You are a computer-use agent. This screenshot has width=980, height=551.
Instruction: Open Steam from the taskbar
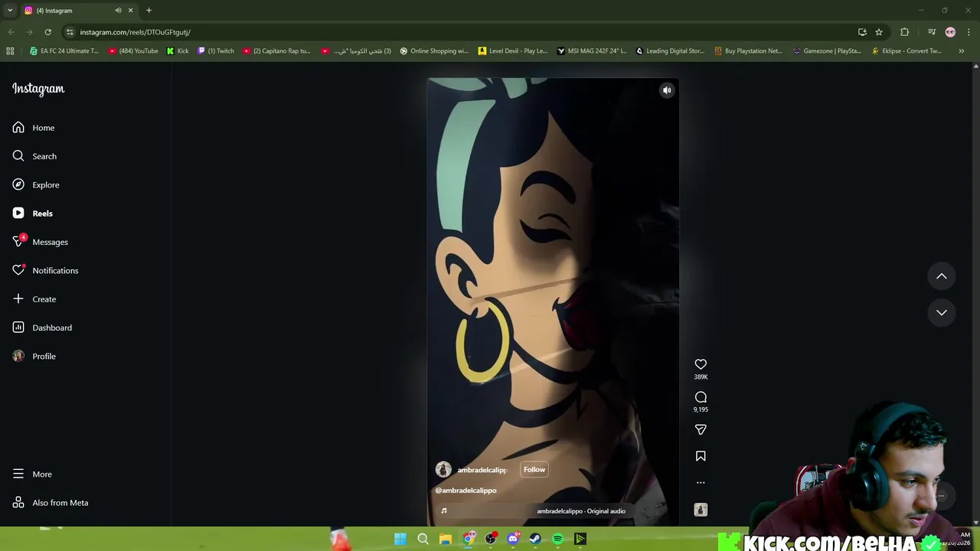[x=535, y=539]
